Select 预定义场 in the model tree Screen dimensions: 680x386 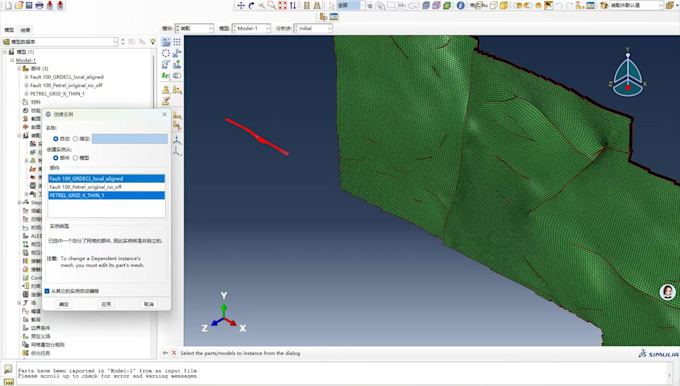coord(40,336)
